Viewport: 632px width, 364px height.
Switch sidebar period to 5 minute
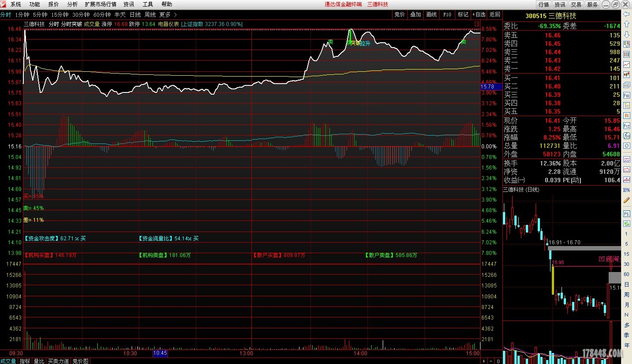point(626,244)
